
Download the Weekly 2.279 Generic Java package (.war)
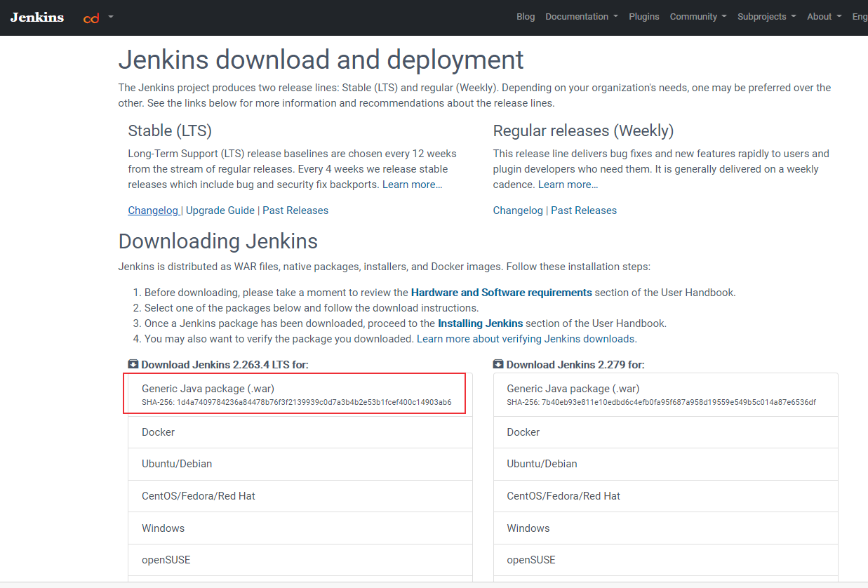tap(666, 394)
